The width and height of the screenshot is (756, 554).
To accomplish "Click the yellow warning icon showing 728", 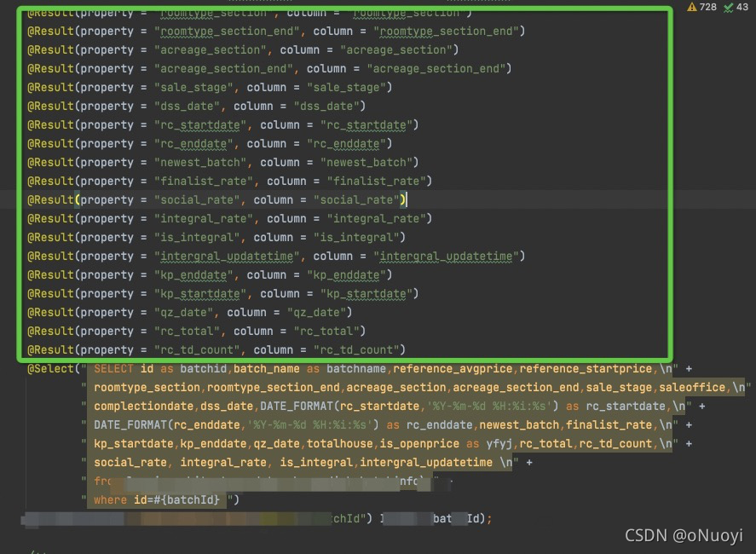I will (692, 7).
